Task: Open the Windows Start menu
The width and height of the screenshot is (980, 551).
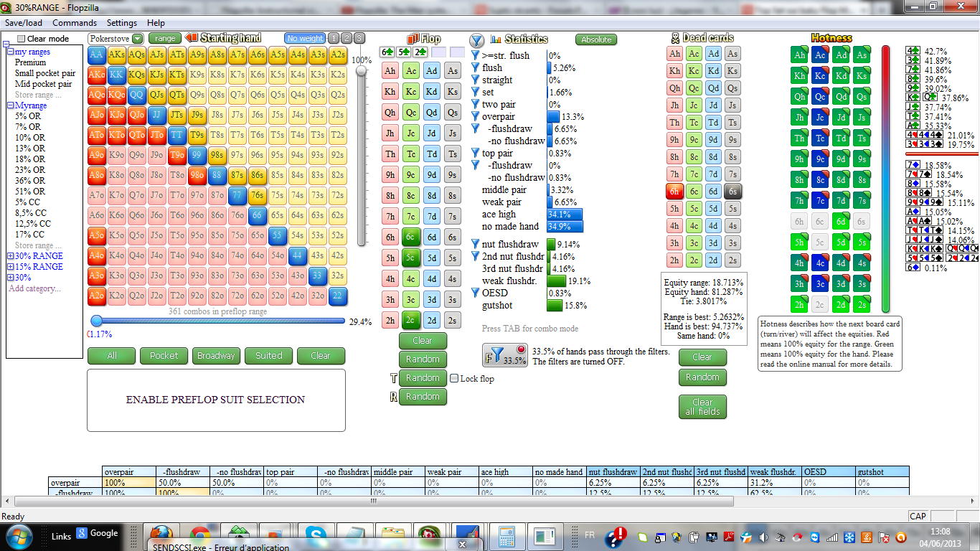Action: click(17, 535)
